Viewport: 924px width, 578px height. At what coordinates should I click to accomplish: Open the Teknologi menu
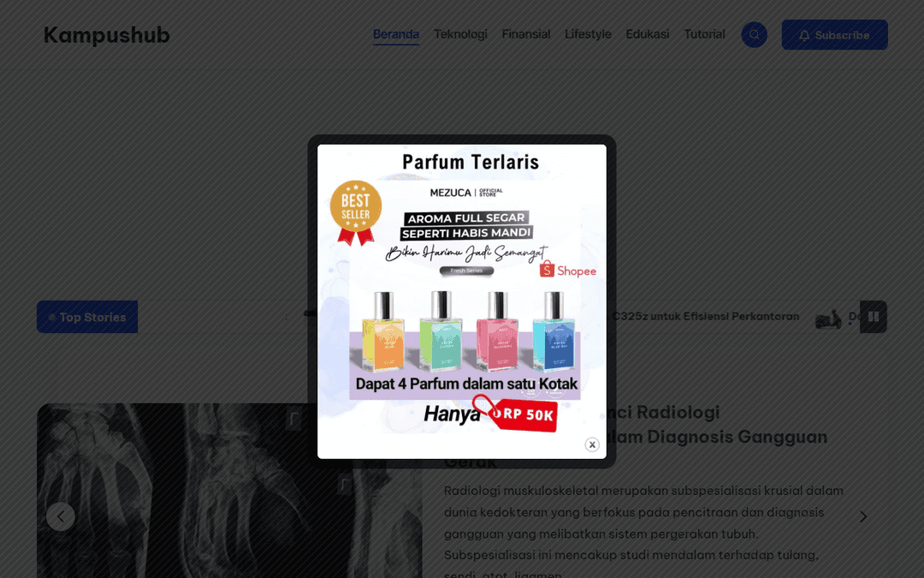tap(460, 34)
